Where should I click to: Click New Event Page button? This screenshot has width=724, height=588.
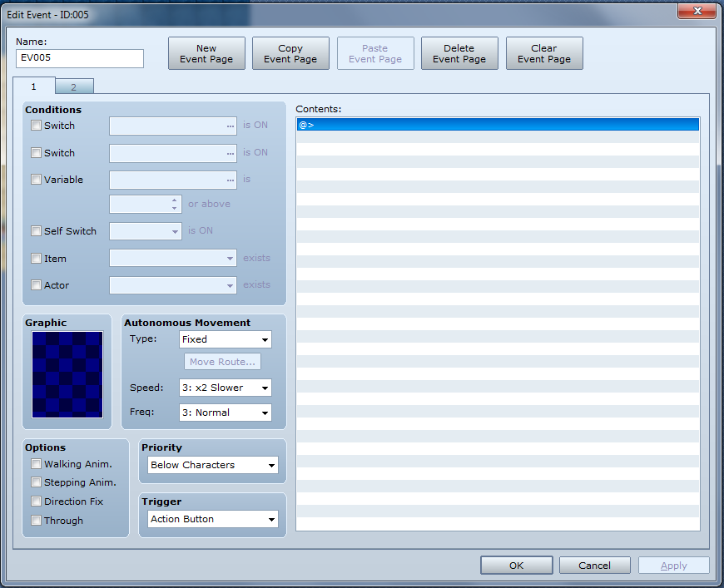tap(206, 53)
